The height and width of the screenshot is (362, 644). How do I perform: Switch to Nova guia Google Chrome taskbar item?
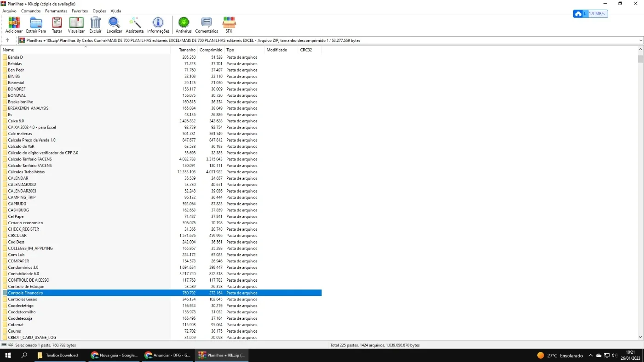point(114,355)
